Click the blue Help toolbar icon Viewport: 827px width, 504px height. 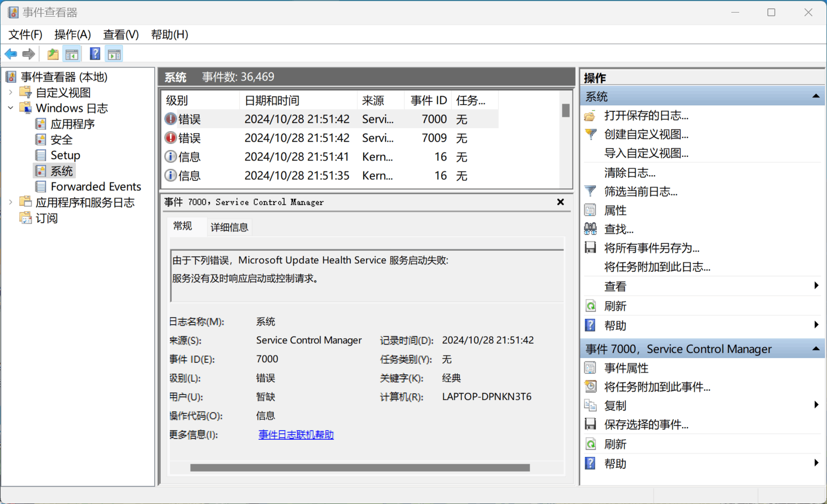click(x=95, y=54)
